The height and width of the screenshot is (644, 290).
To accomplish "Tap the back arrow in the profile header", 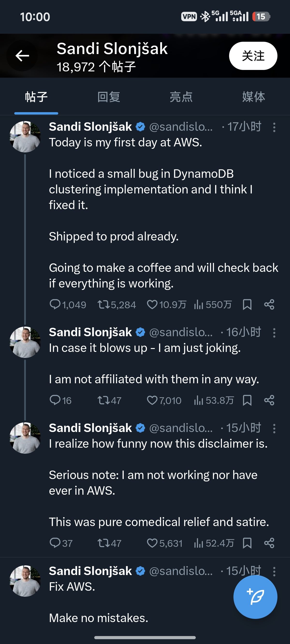I will click(22, 55).
